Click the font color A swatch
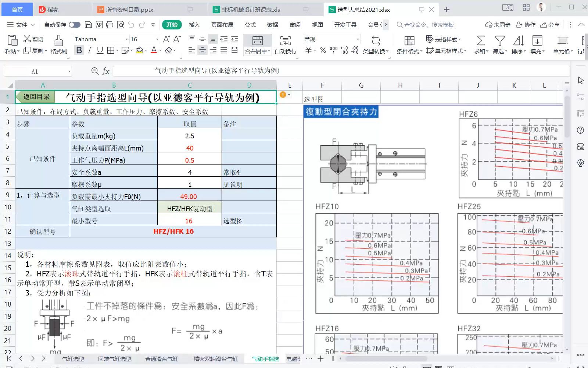Viewport: 588px width, 368px height. coord(154,50)
